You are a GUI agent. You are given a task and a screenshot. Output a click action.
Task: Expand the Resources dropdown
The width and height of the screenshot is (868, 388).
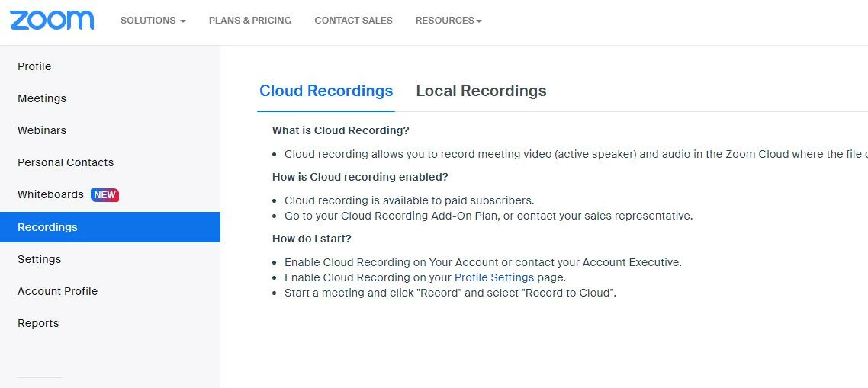[448, 21]
